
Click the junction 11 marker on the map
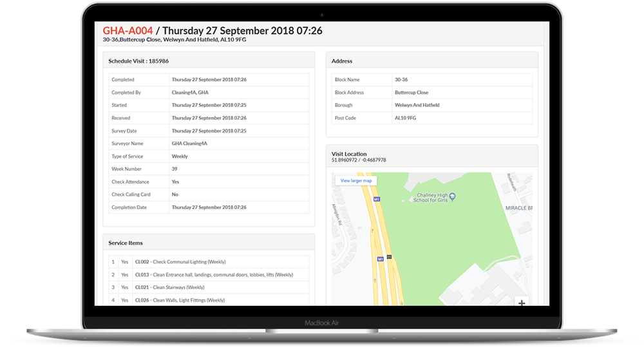pos(389,256)
